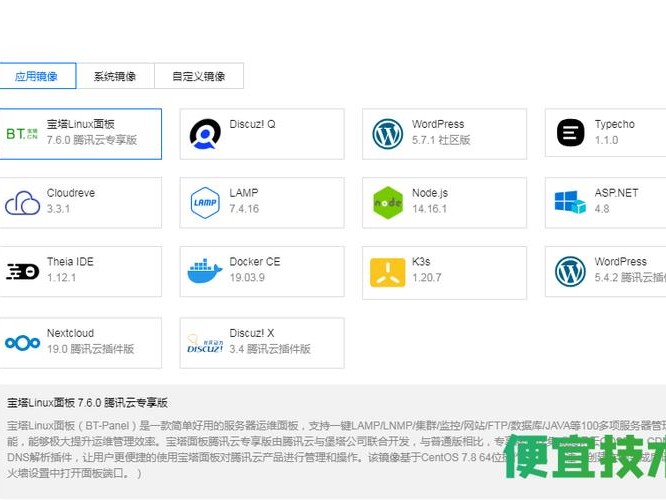Select the Discuz! X 3.4 腾讯云插件版 text
The image size is (666, 500).
pyautogui.click(x=270, y=349)
